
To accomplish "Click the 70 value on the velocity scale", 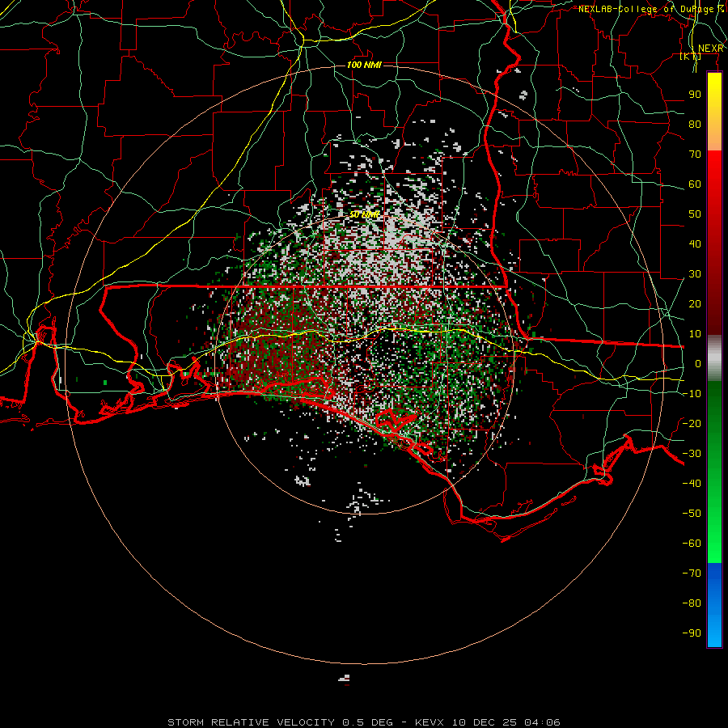I will coord(695,154).
